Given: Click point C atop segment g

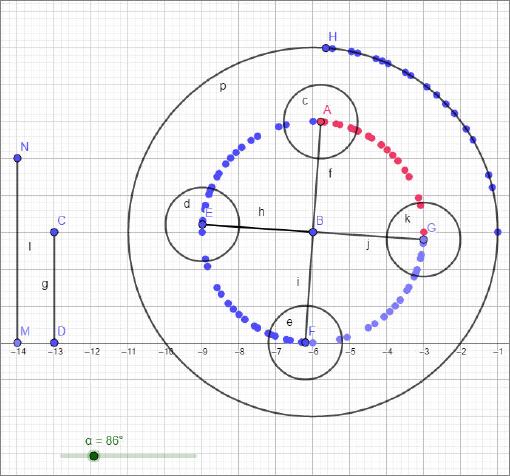Looking at the screenshot, I should (54, 232).
